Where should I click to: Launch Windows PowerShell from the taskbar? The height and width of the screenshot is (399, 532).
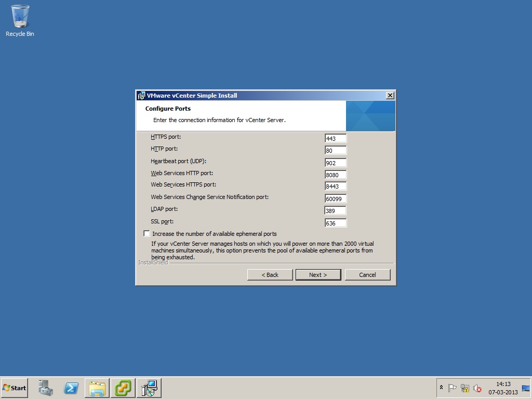click(x=71, y=388)
